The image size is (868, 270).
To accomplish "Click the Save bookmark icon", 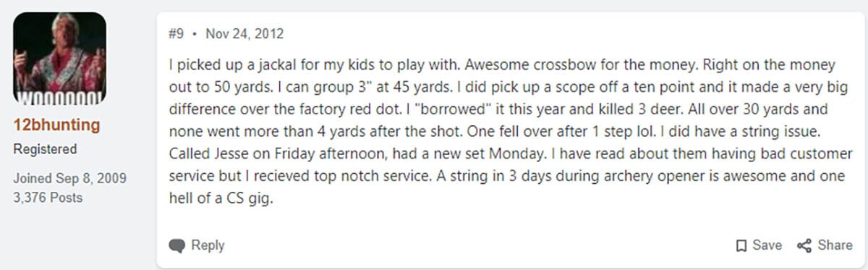I will (x=741, y=245).
